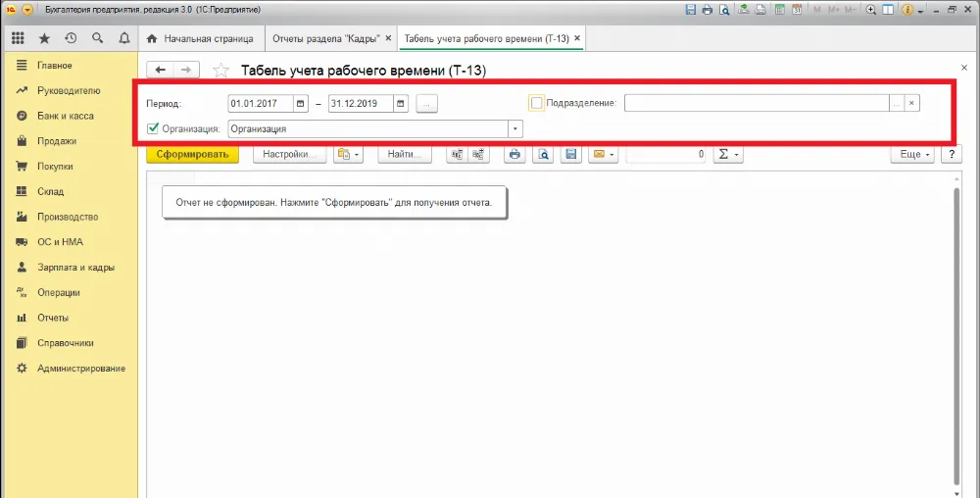980x498 pixels.
Task: Click the report toolbar preview icon
Action: 544,154
